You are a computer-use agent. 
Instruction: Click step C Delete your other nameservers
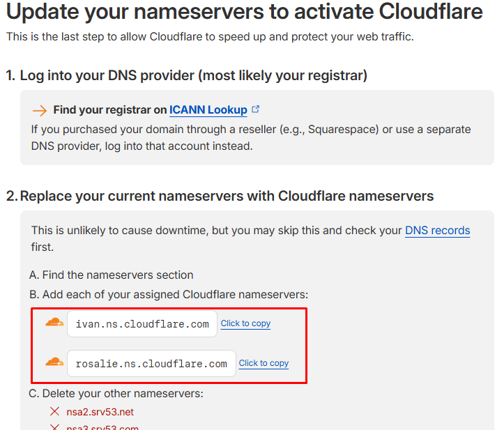click(x=116, y=394)
